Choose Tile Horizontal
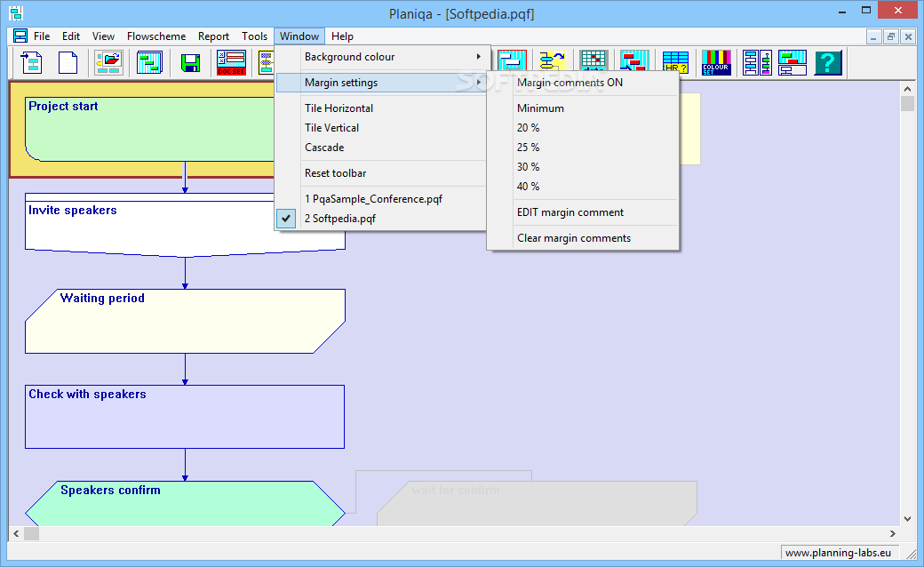The height and width of the screenshot is (567, 924). pyautogui.click(x=380, y=108)
